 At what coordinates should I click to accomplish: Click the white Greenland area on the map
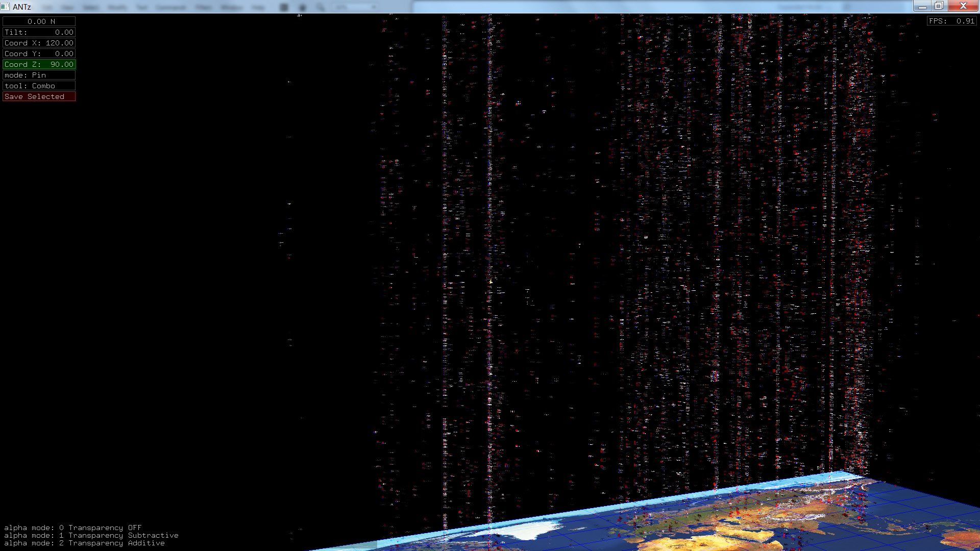(x=531, y=530)
